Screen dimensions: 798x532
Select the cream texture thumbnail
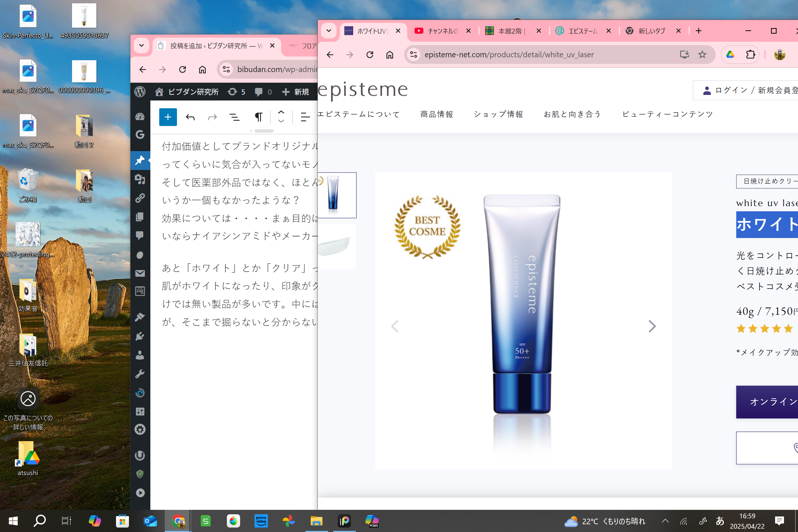[x=337, y=246]
